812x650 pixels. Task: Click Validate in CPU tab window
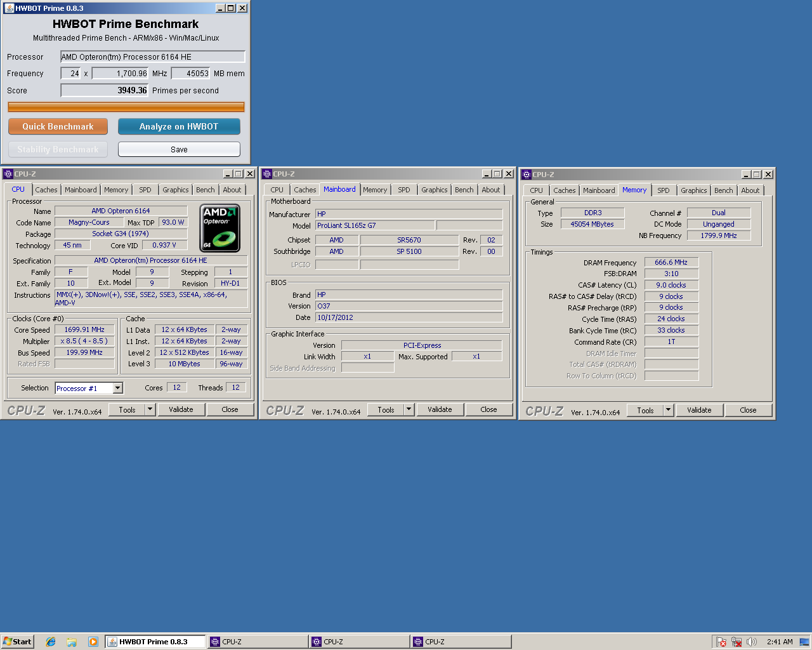point(181,409)
